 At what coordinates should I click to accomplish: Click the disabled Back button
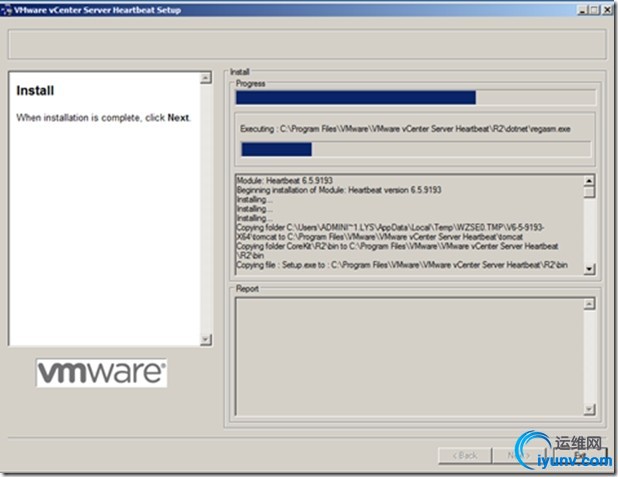465,456
